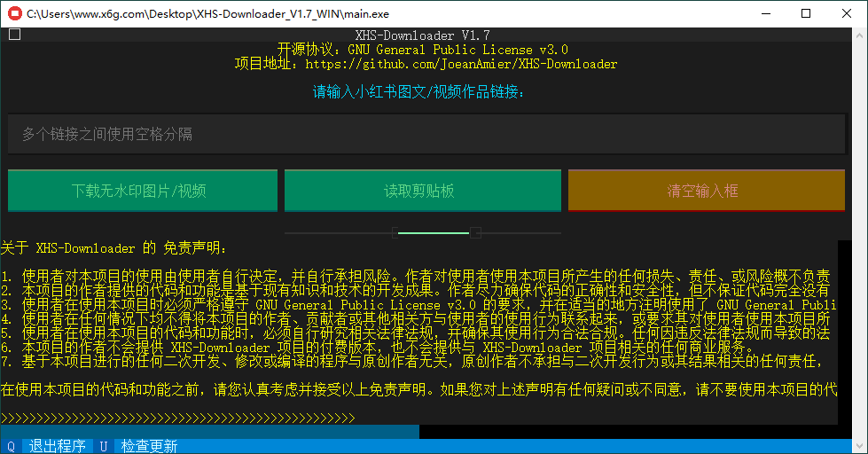
Task: Open the GitHub project address link
Action: tap(460, 64)
